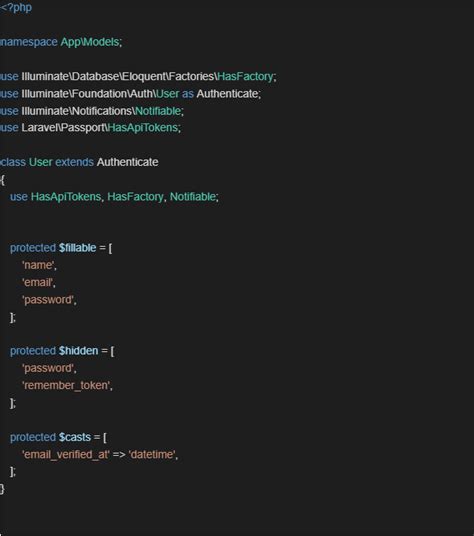Click the 'email_verified_at' key
474x536 pixels.
pyautogui.click(x=66, y=455)
